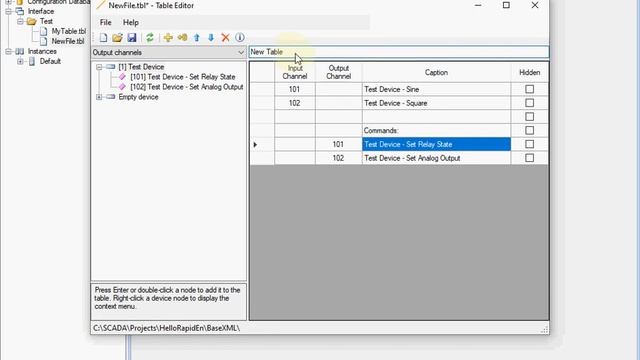
Task: Toggle Hidden checkbox for Commands: row
Action: pos(529,130)
